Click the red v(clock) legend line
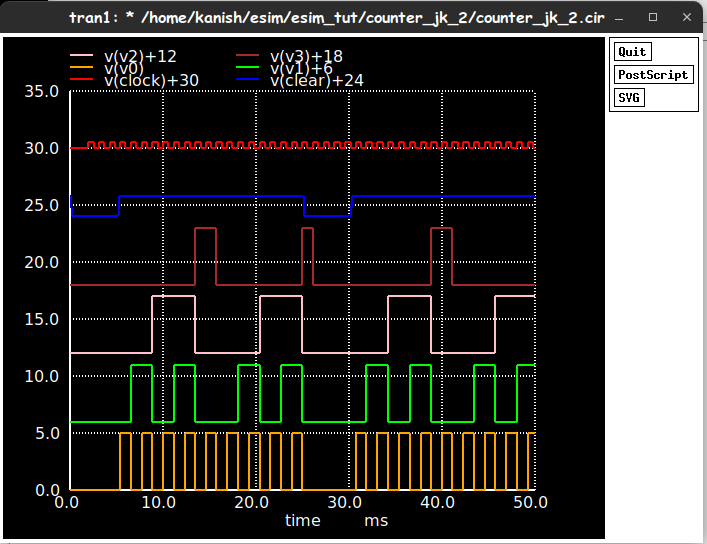Image resolution: width=707 pixels, height=544 pixels. [x=82, y=79]
